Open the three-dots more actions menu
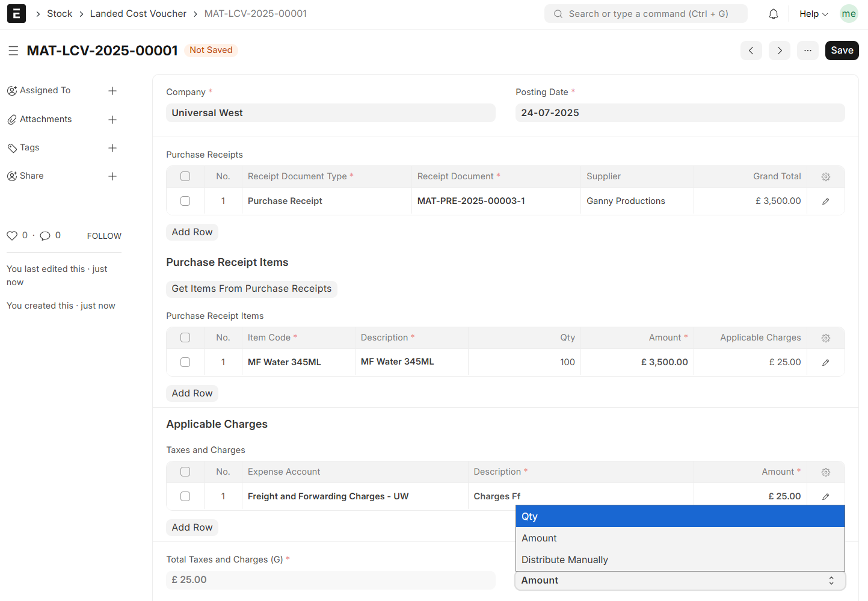This screenshot has height=601, width=868. 807,51
